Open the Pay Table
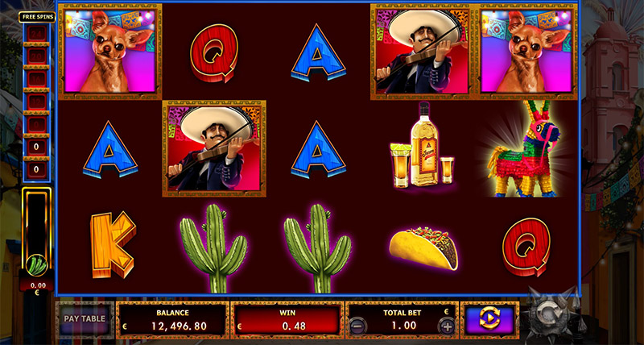 click(85, 319)
